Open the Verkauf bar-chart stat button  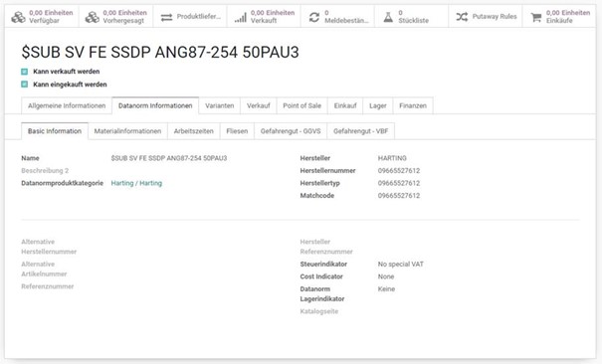(264, 17)
